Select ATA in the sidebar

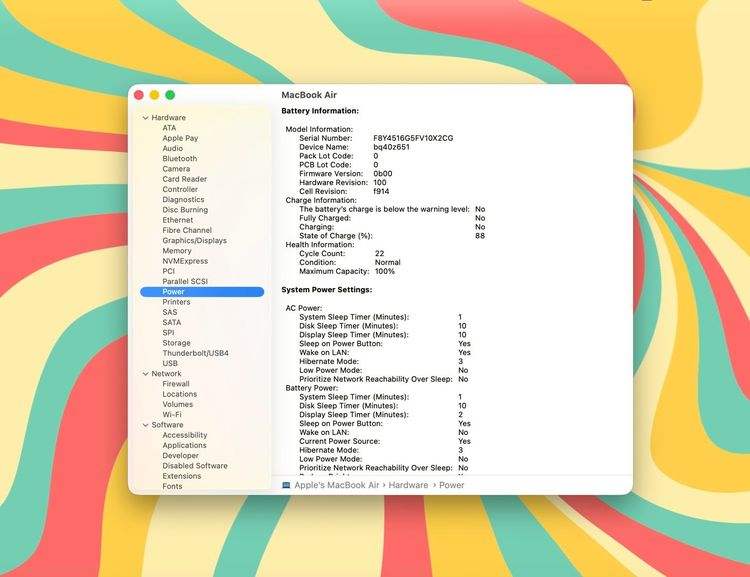169,128
